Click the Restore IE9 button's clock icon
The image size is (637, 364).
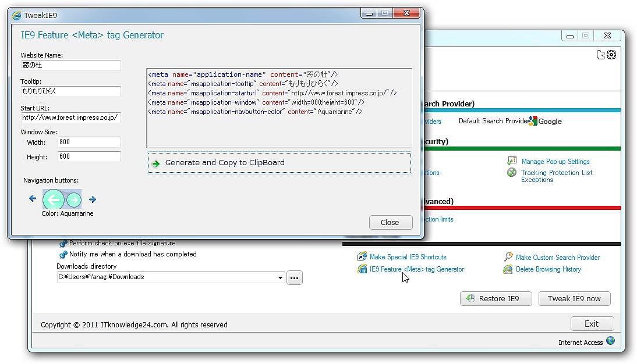pyautogui.click(x=470, y=298)
